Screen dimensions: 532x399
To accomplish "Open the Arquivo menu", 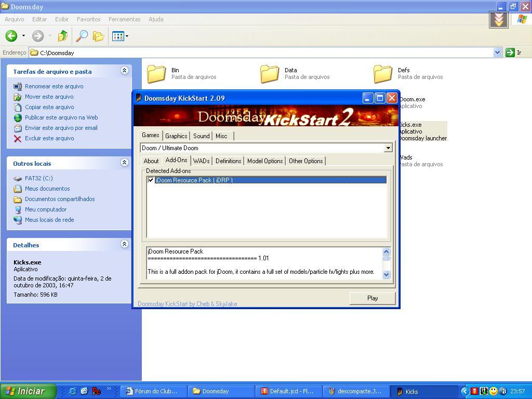I will click(14, 19).
